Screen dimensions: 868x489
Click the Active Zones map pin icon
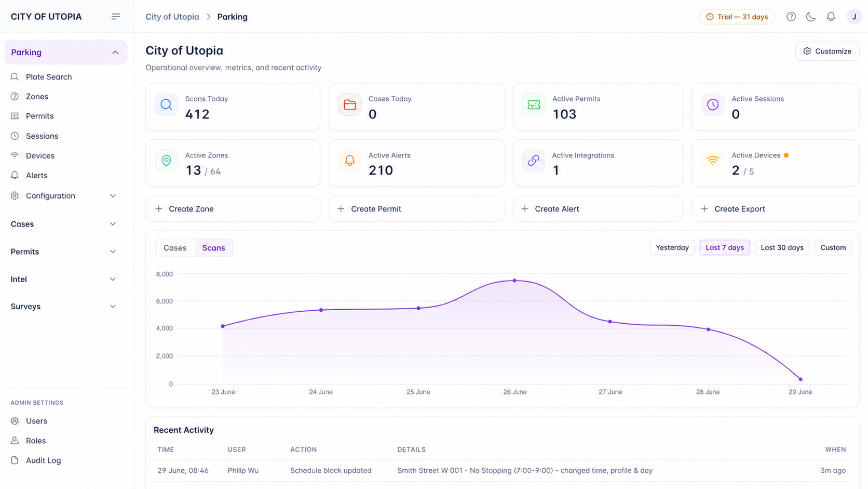[x=166, y=161]
